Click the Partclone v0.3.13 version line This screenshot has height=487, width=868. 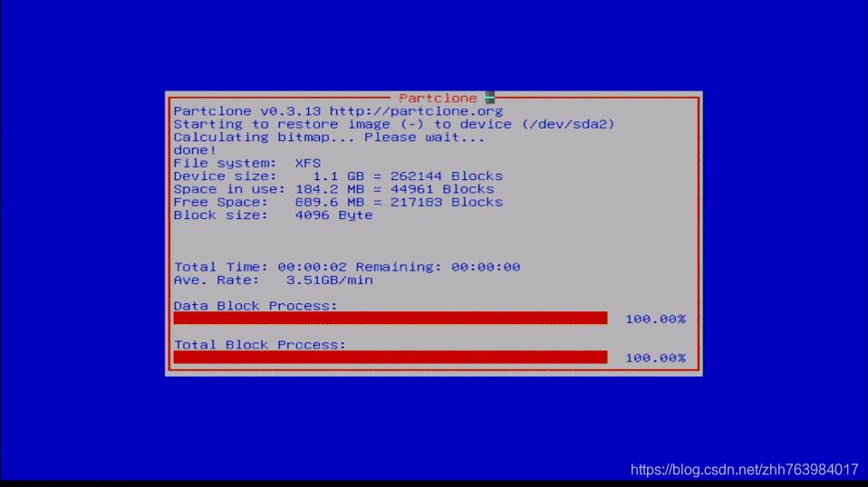tap(338, 111)
